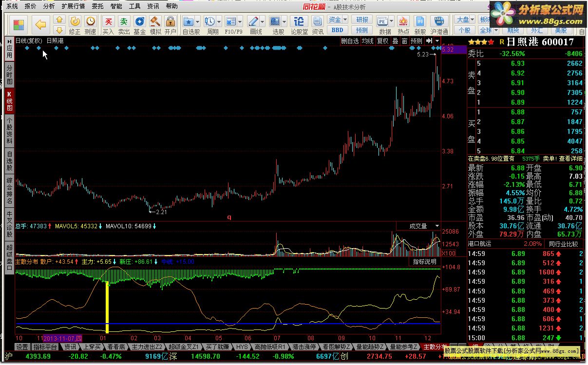The height and width of the screenshot is (365, 588).
Task: Toggle the 窗 window option
Action: 404,41
